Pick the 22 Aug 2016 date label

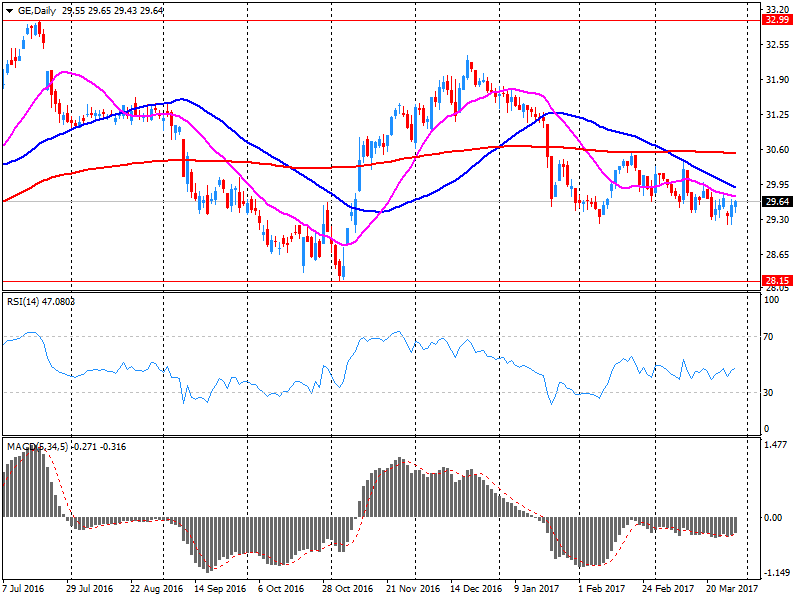point(157,590)
